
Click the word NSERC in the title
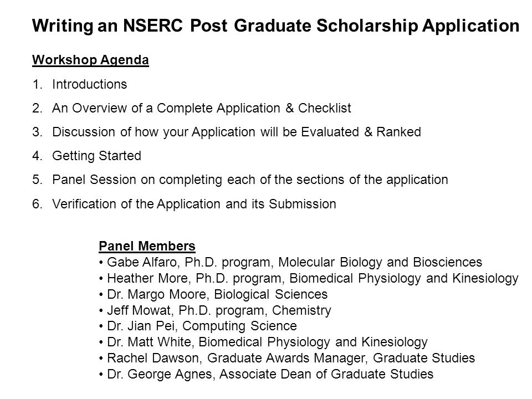click(153, 26)
